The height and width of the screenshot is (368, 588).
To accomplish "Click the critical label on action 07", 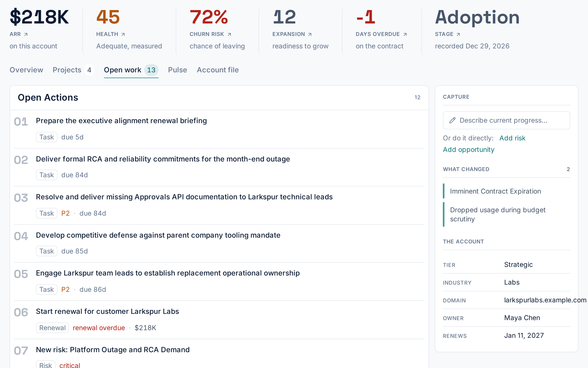I will tap(69, 365).
